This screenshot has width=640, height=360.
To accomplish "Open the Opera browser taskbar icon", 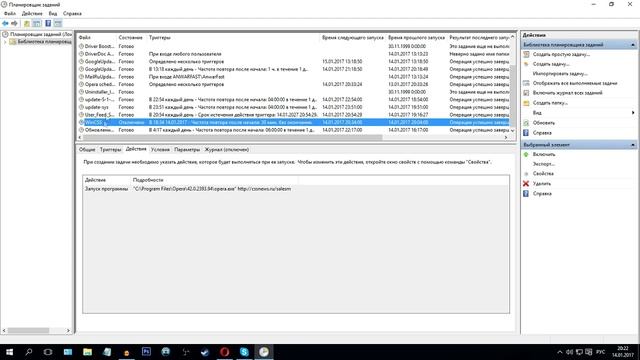I will click(224, 352).
